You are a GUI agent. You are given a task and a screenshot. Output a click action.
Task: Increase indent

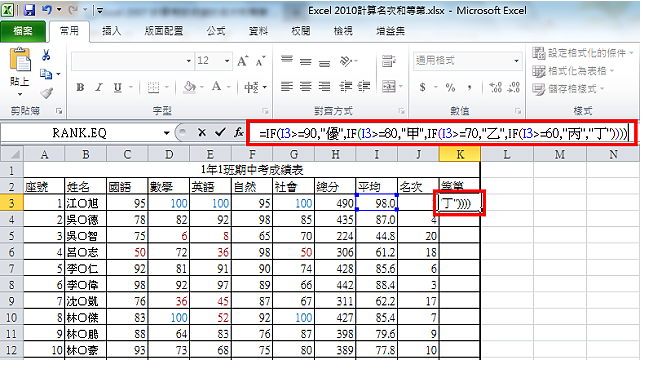[x=364, y=87]
